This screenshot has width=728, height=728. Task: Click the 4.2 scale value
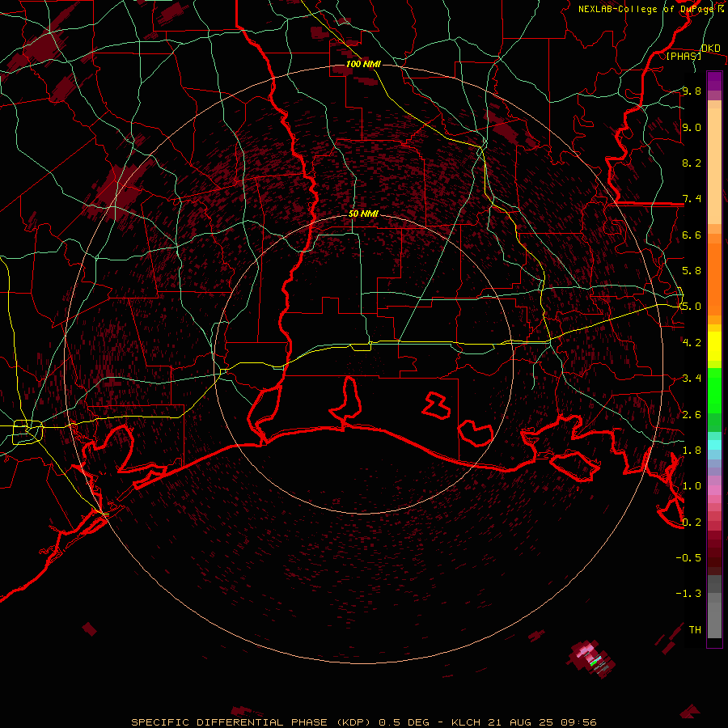(692, 343)
